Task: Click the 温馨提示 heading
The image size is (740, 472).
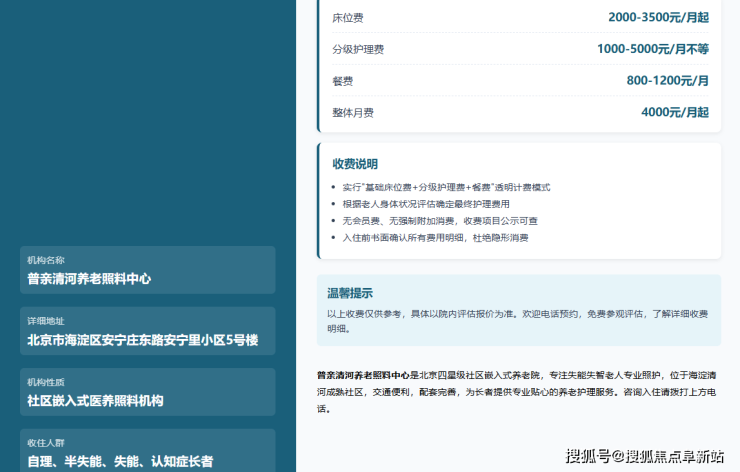Action: tap(350, 294)
